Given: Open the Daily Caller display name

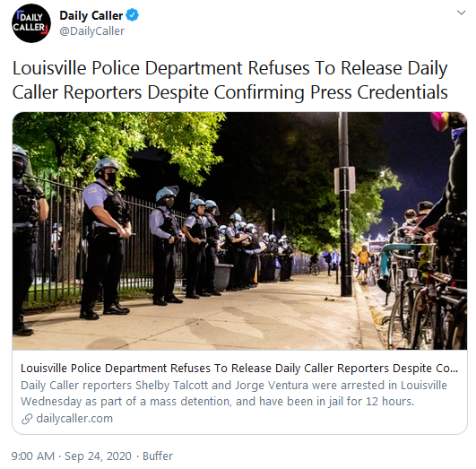Looking at the screenshot, I should pos(91,15).
